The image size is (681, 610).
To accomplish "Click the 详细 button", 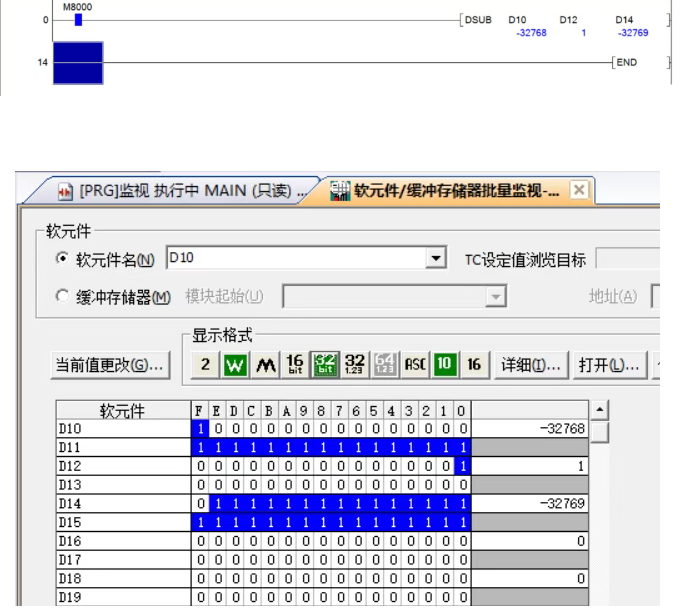I will coord(533,365).
